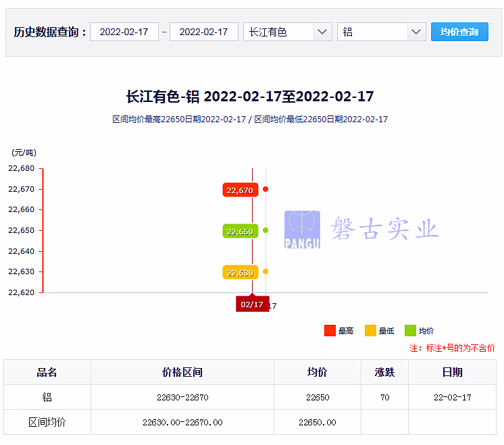Click the 22,620 y-axis label
This screenshot has height=445, width=504.
pos(21,292)
